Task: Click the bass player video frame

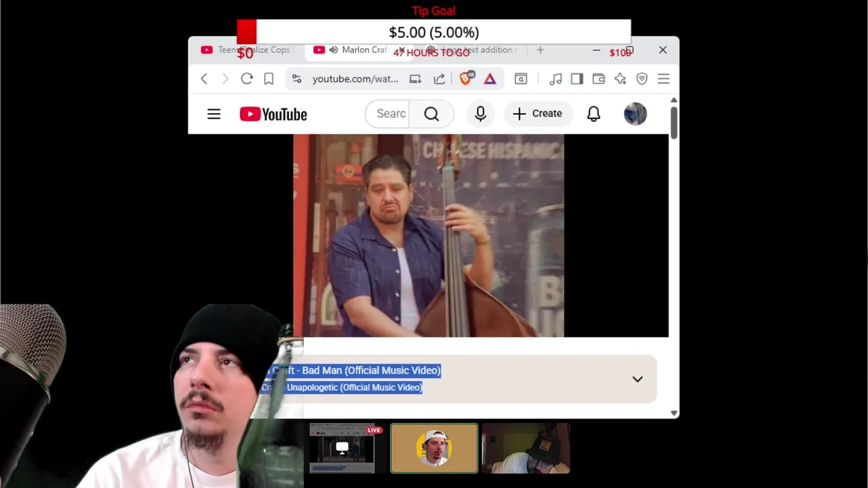Action: 429,235
